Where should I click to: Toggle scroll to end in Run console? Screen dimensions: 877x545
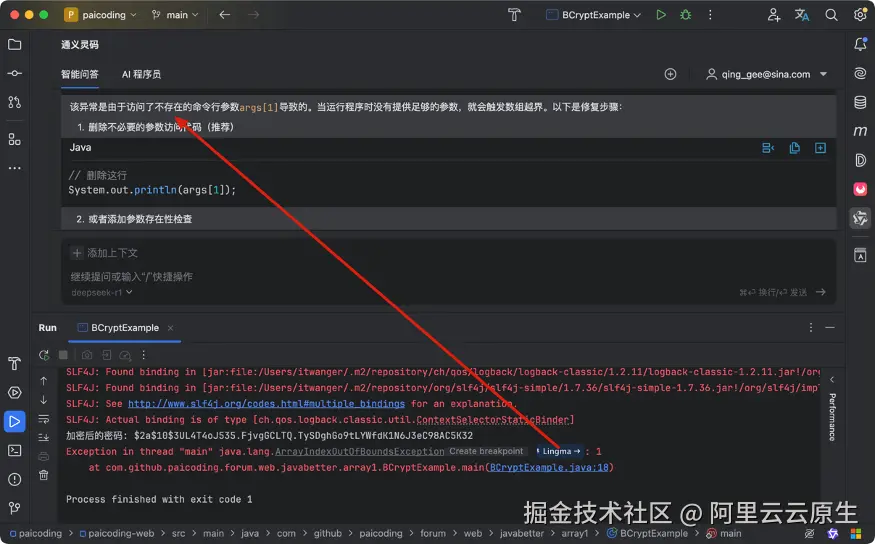click(x=44, y=438)
